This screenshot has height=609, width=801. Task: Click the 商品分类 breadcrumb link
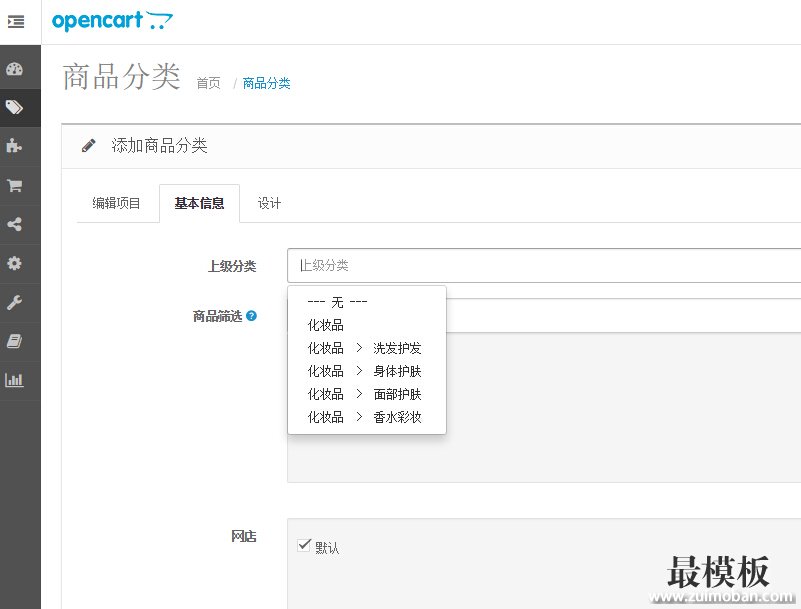point(266,84)
